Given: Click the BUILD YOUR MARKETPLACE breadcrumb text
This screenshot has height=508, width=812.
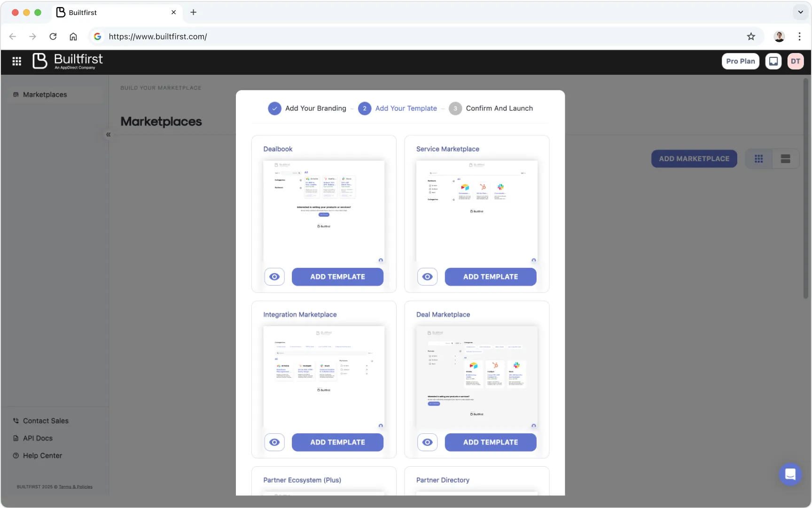Looking at the screenshot, I should [x=161, y=88].
